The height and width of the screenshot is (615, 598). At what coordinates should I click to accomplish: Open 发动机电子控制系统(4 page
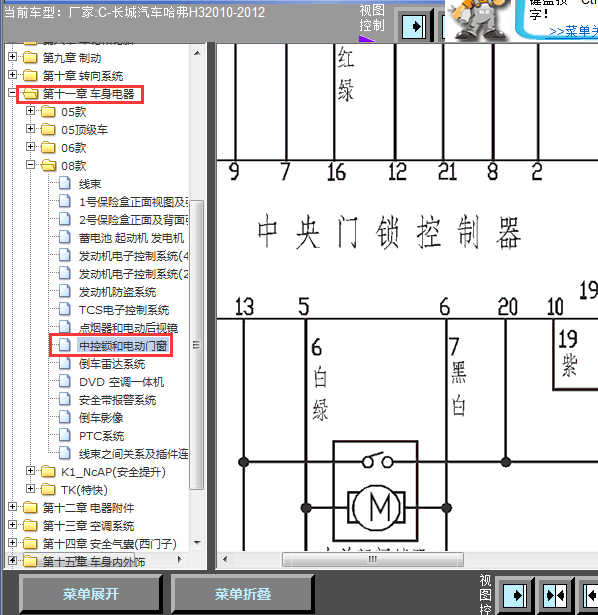point(133,256)
